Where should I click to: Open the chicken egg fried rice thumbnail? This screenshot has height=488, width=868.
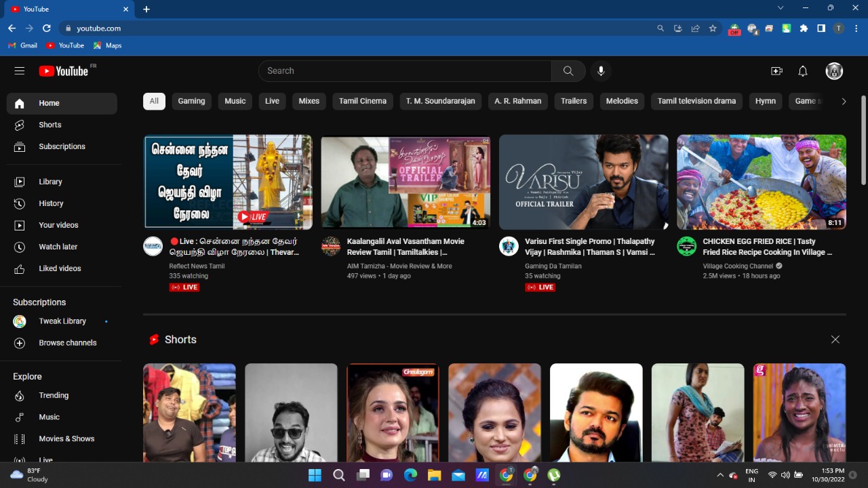coord(762,182)
